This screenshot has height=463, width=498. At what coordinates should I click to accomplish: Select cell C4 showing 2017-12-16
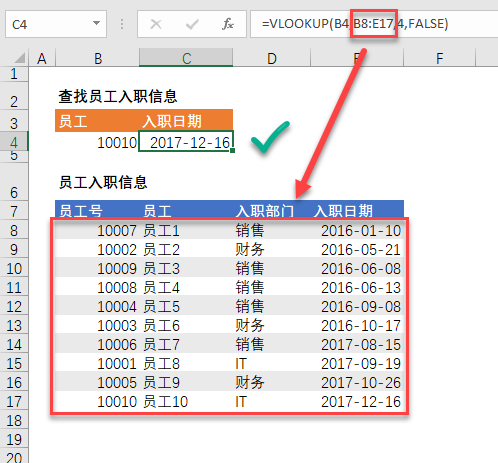click(x=186, y=142)
